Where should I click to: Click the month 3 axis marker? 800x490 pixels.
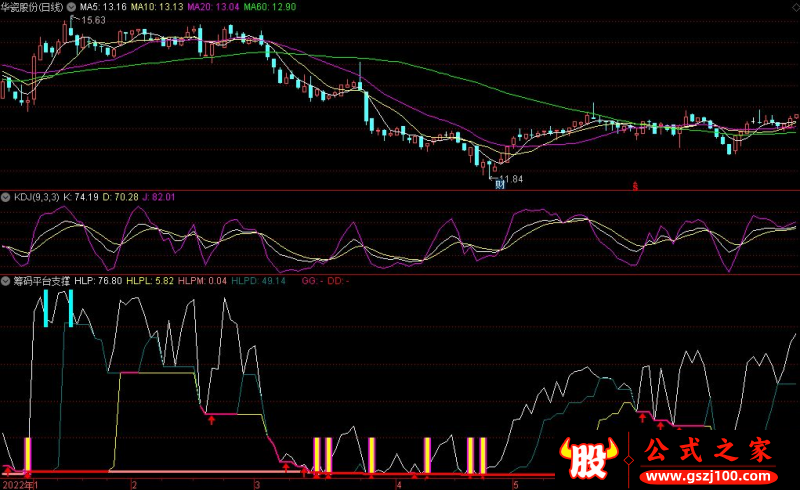point(257,484)
